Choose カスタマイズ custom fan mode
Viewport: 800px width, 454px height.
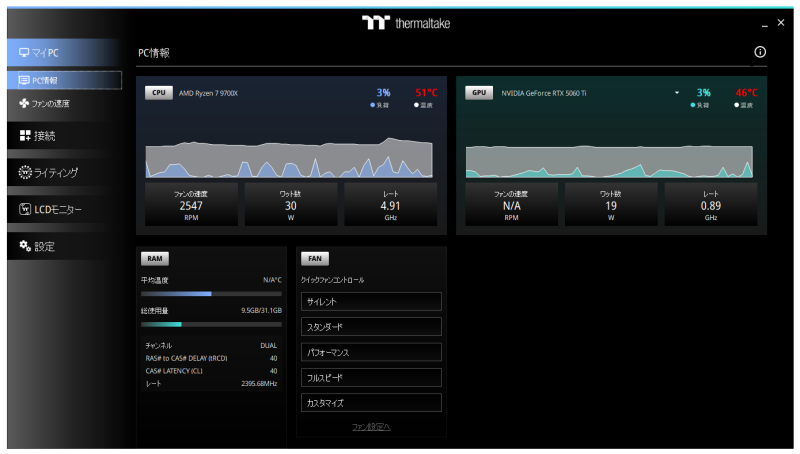point(371,403)
